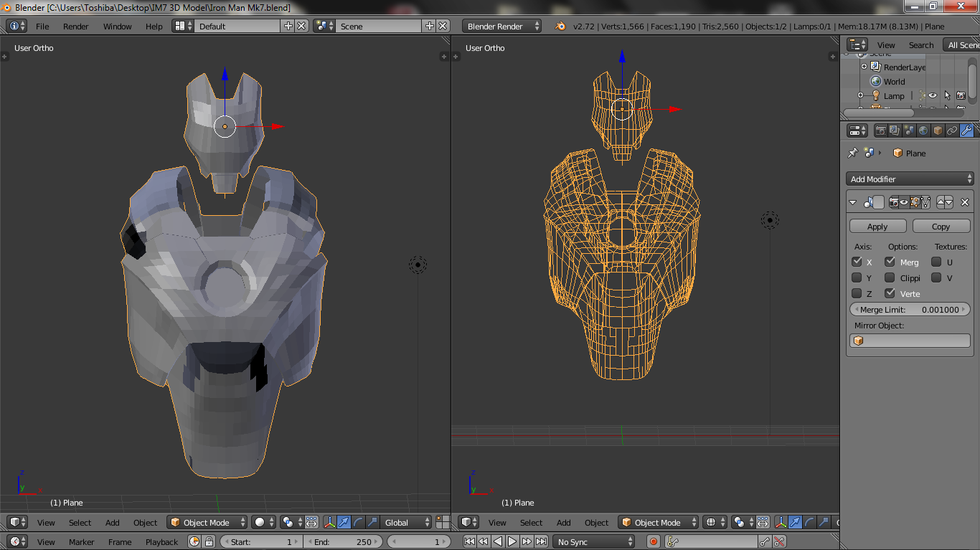The height and width of the screenshot is (550, 980).
Task: Open the Window menu
Action: [118, 27]
